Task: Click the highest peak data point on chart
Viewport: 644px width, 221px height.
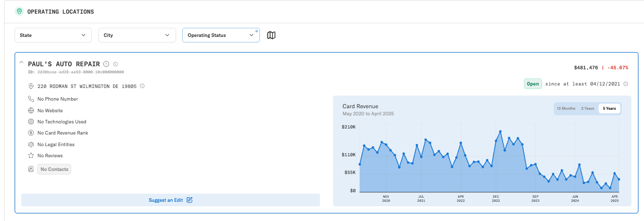Action: click(500, 131)
